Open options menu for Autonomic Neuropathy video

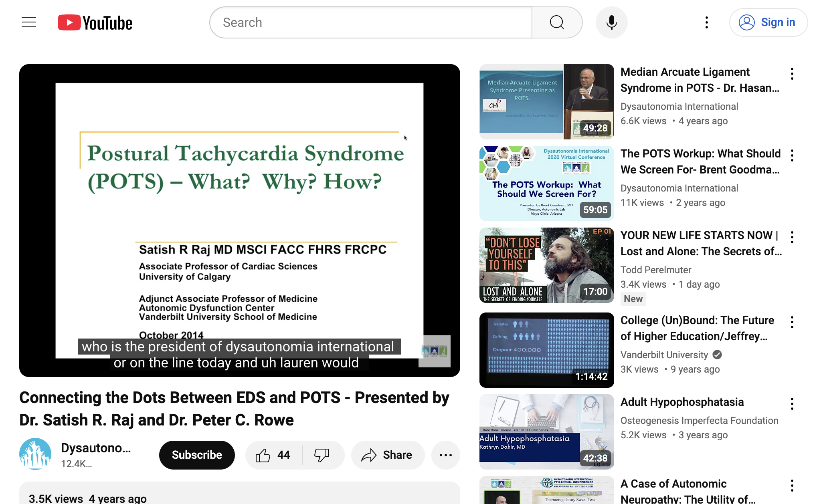pyautogui.click(x=792, y=486)
